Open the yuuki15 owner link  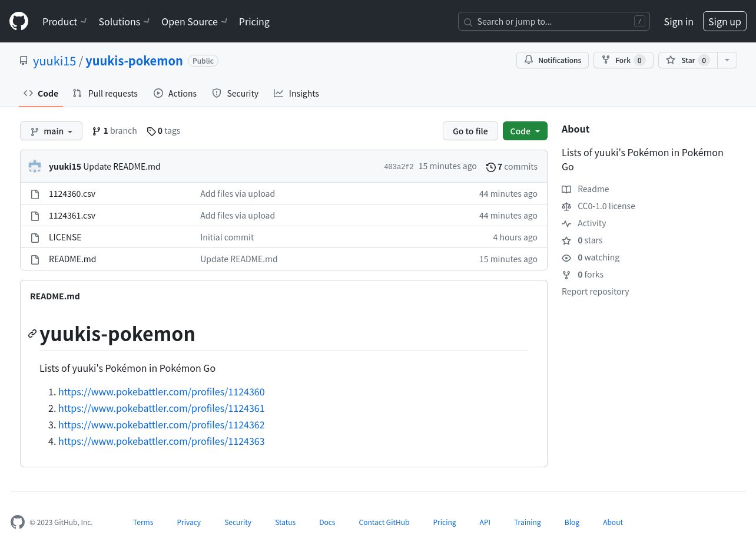tap(55, 61)
